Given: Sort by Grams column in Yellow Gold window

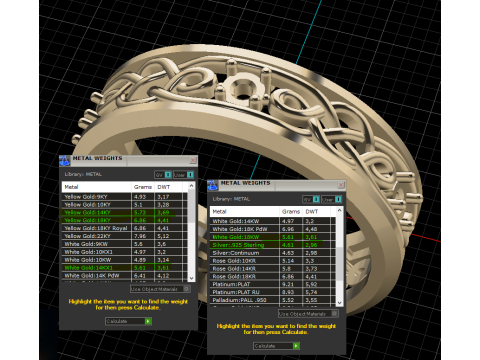Looking at the screenshot, I should tap(143, 187).
